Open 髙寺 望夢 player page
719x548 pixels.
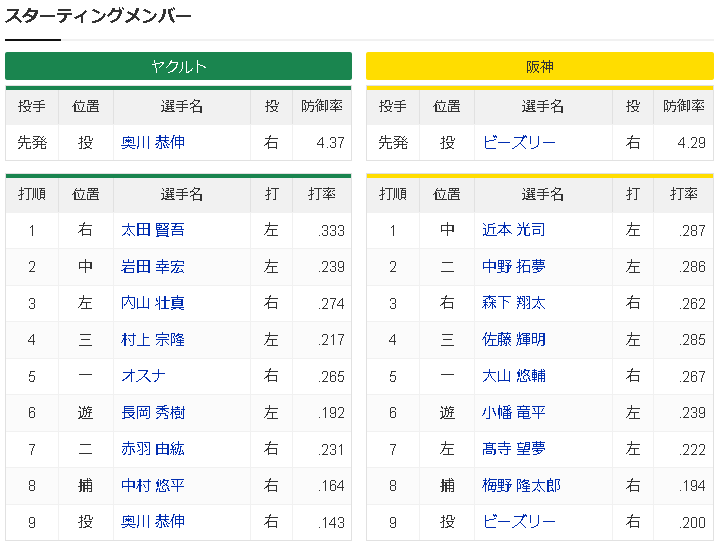pos(514,449)
